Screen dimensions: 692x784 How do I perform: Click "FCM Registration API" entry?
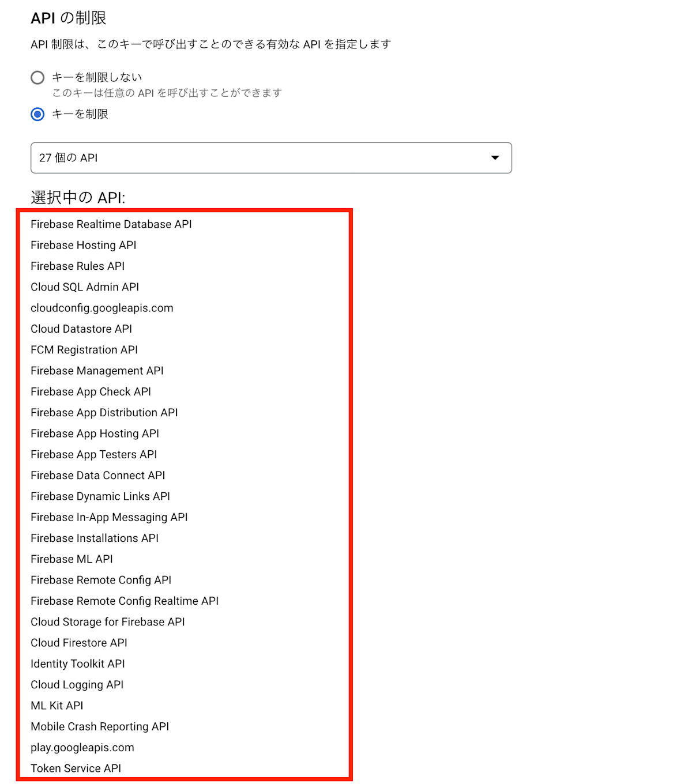point(84,350)
